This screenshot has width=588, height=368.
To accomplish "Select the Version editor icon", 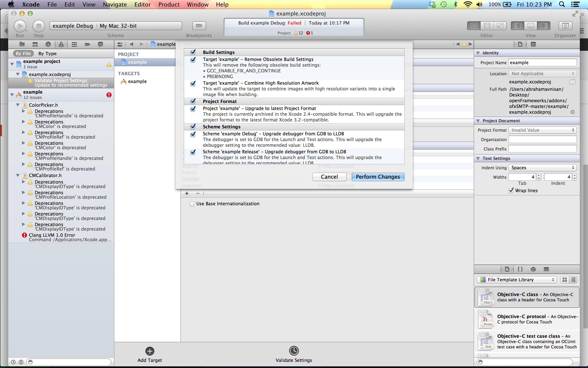I will pos(500,26).
